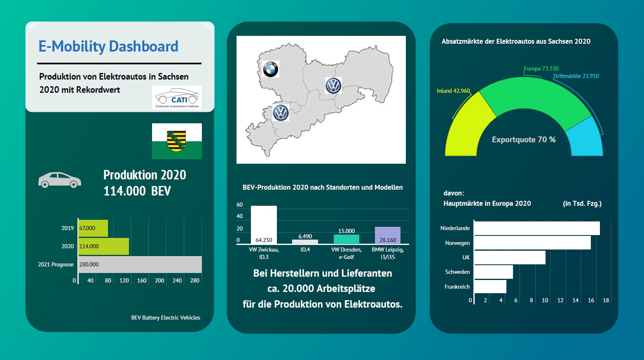
Task: Select the Norwegen bar in Hauptmärkte chart
Action: 532,243
